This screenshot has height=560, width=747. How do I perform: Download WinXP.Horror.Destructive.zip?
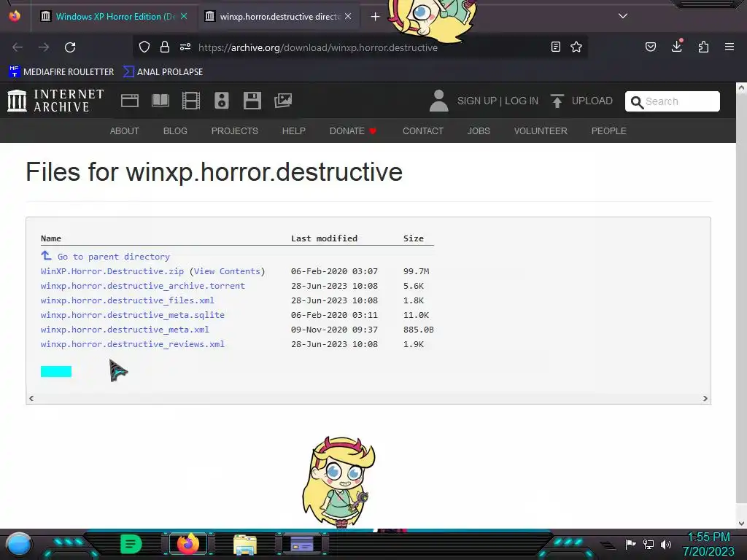(x=112, y=271)
